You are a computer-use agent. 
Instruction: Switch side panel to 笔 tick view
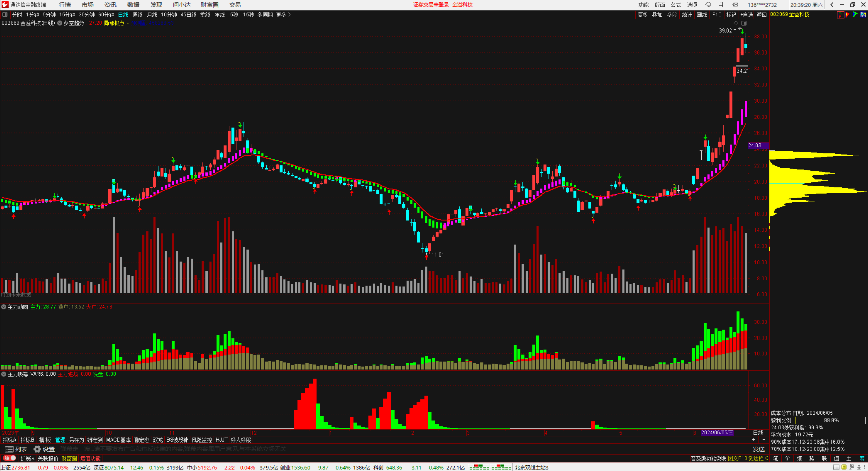click(x=775, y=458)
